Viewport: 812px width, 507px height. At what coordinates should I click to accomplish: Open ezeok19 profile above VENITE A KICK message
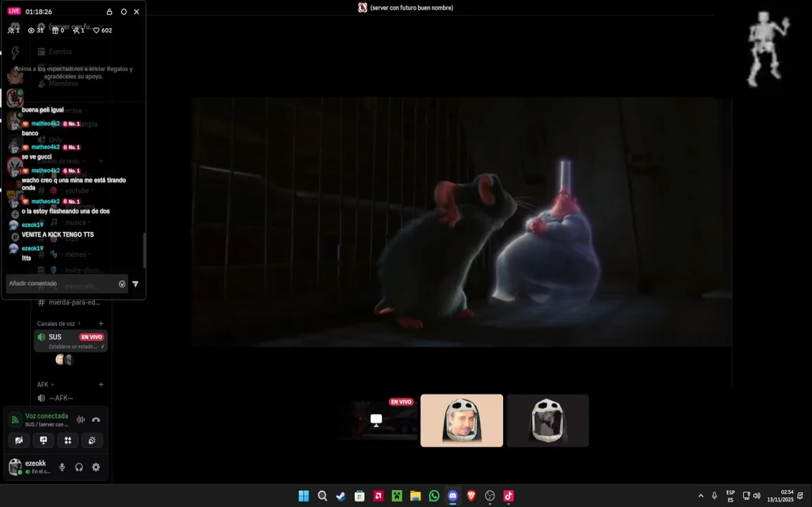[x=32, y=225]
